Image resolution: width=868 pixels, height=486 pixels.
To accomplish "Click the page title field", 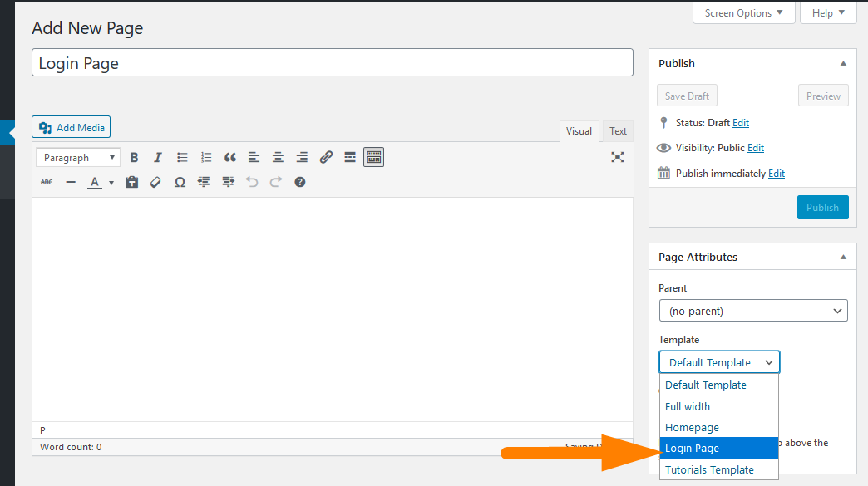I will point(332,62).
